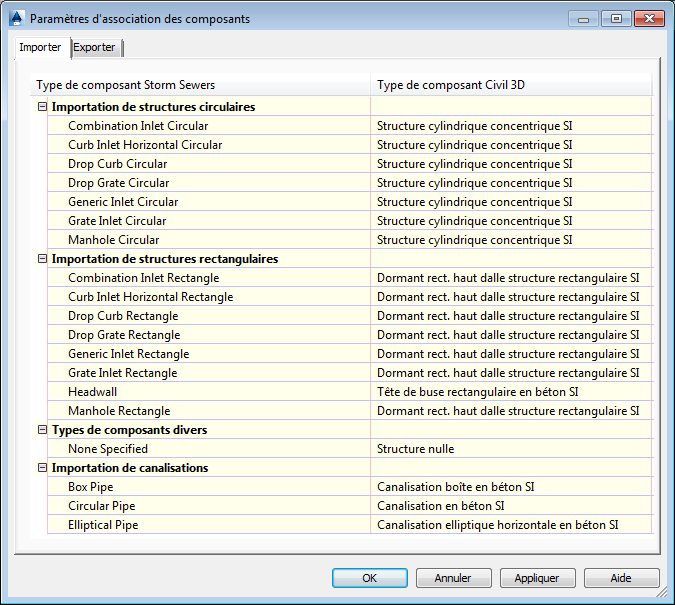Click the Type de composant Civil 3D header
Image resolution: width=675 pixels, height=605 pixels.
click(x=451, y=85)
